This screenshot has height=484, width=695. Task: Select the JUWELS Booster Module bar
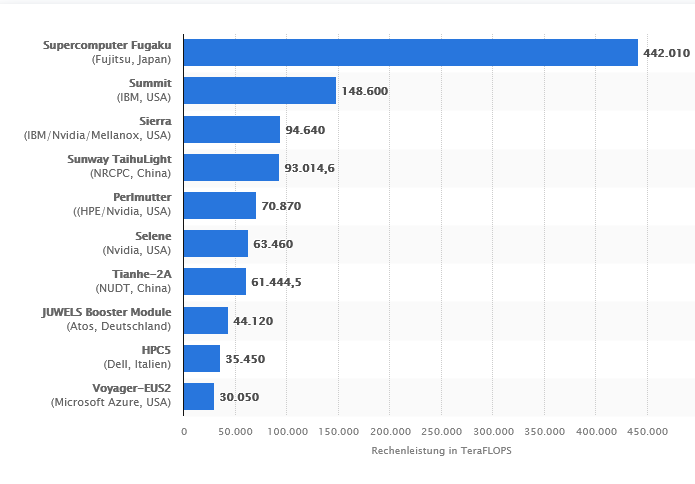(x=206, y=320)
